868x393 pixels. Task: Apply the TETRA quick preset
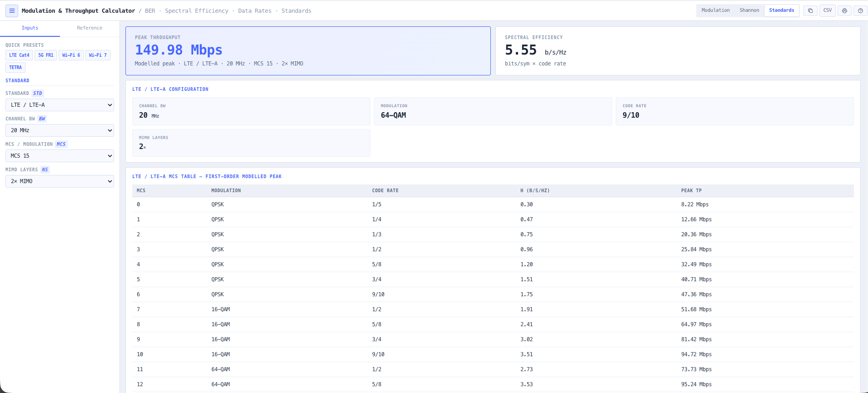pyautogui.click(x=15, y=68)
